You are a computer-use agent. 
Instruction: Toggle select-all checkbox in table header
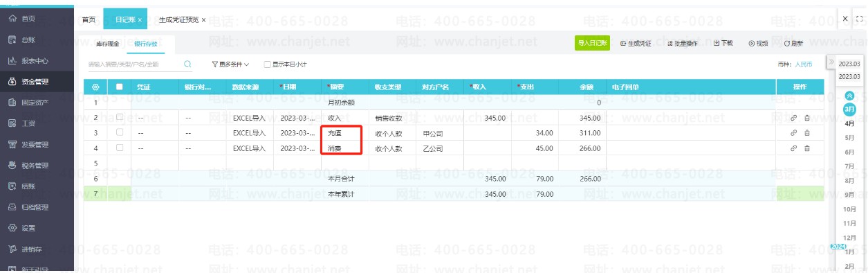pos(120,87)
